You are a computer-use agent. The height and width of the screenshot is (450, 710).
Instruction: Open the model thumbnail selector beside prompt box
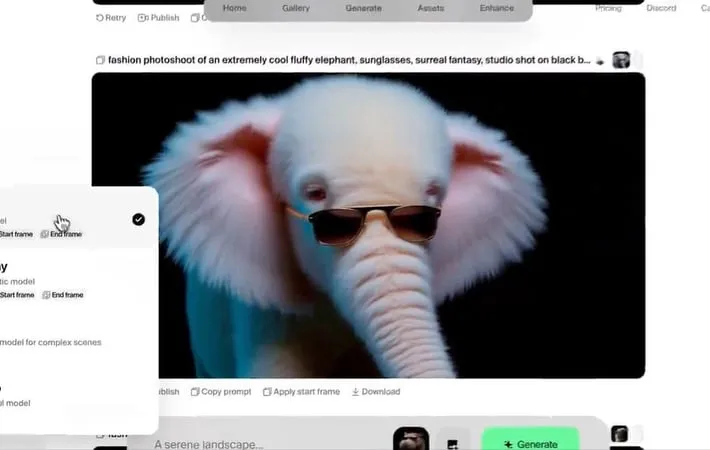[410, 441]
